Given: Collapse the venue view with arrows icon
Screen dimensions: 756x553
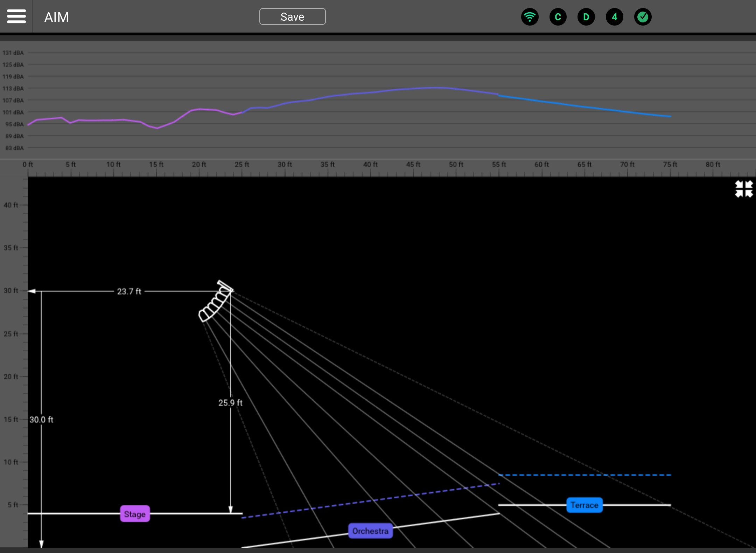Looking at the screenshot, I should tap(744, 189).
